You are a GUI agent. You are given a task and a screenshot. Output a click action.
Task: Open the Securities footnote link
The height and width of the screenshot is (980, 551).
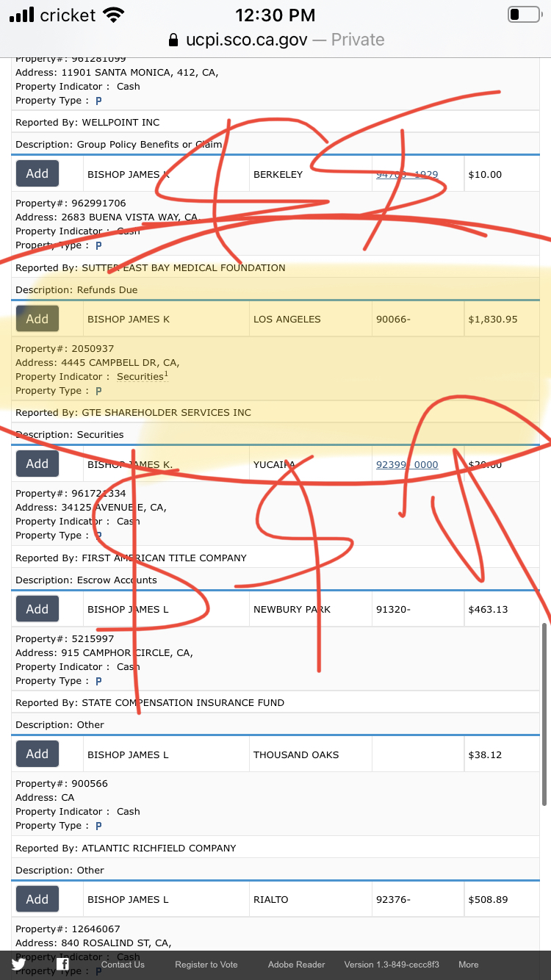coord(143,376)
